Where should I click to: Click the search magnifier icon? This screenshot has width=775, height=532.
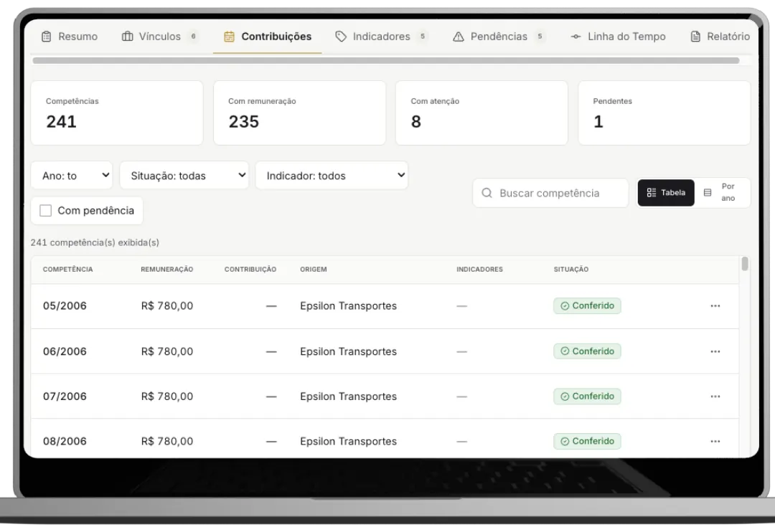(487, 193)
